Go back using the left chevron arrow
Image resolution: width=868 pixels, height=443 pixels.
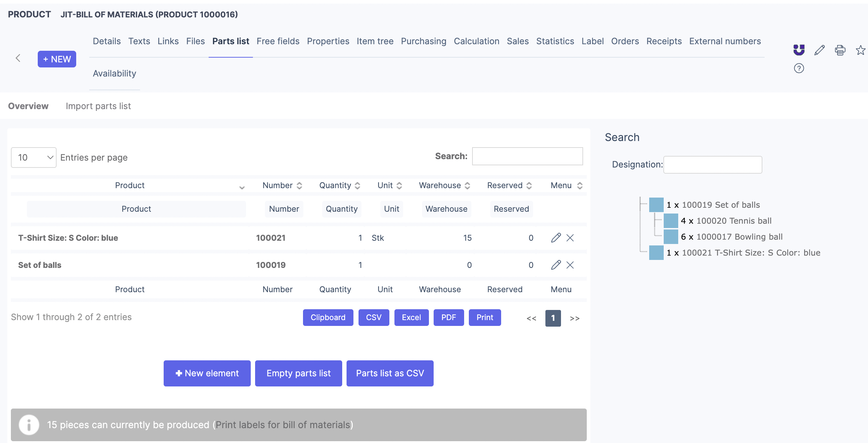(x=18, y=58)
